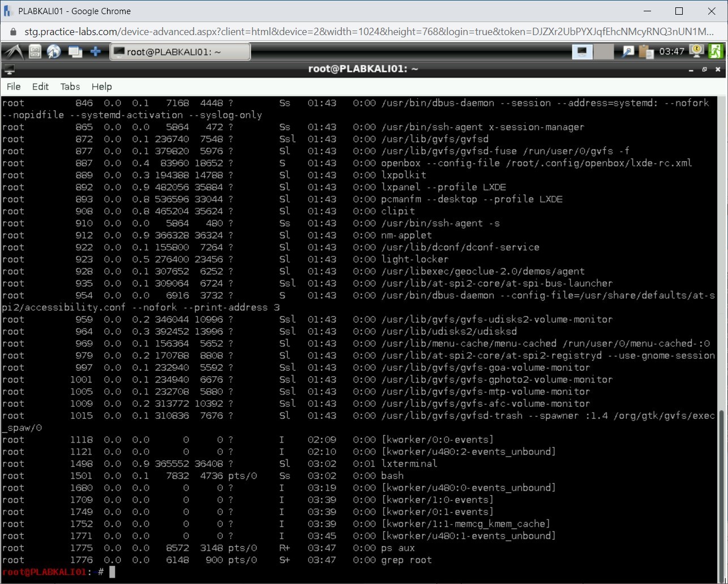Open the Tabs menu
This screenshot has height=584, width=728.
70,87
